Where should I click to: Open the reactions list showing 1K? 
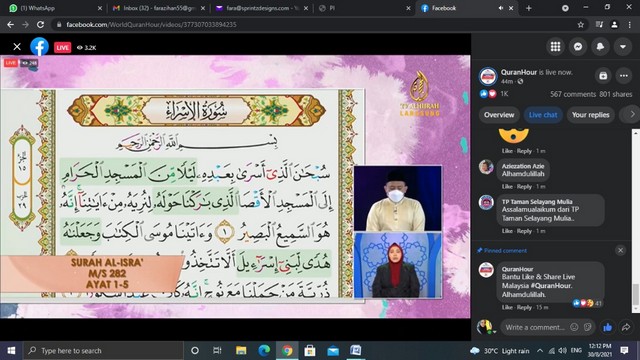click(494, 94)
